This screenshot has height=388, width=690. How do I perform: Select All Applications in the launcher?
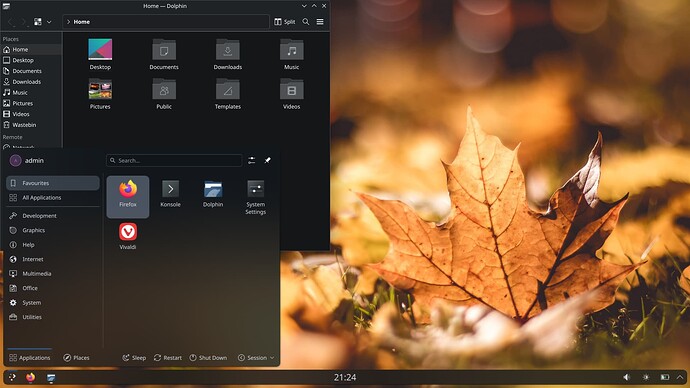[x=53, y=198]
